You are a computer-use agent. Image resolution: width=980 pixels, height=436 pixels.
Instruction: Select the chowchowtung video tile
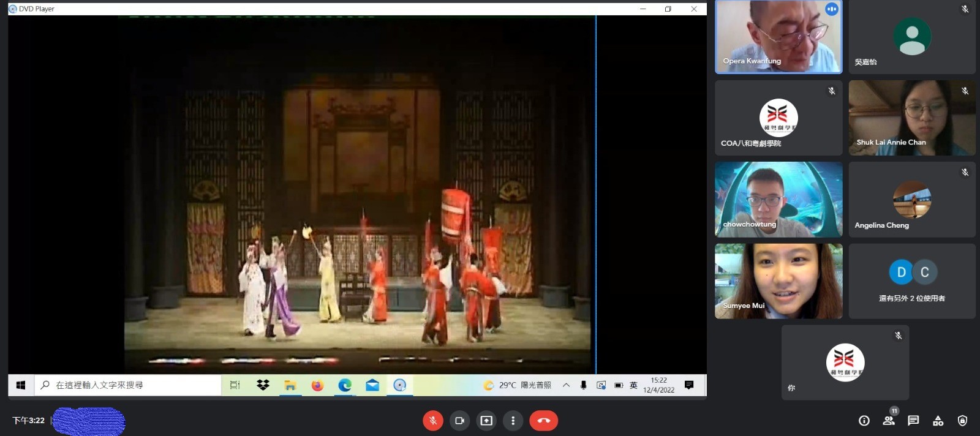778,200
